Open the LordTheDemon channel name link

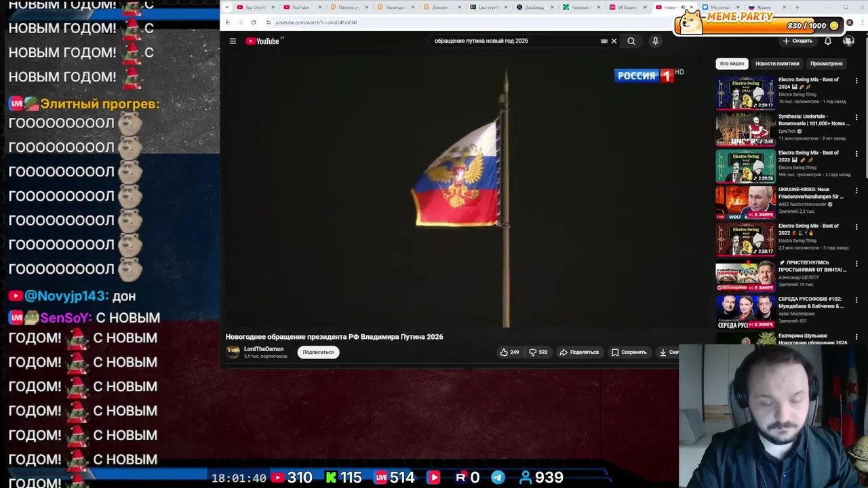264,349
